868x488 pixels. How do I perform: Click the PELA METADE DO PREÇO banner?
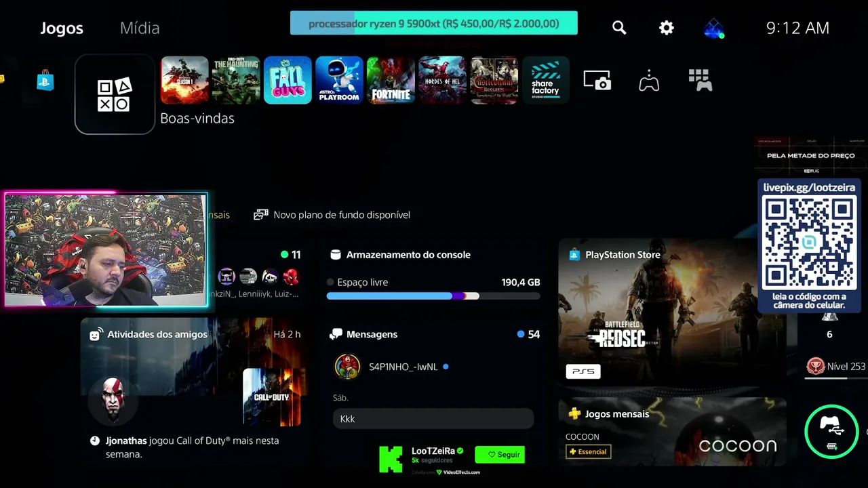[810, 155]
